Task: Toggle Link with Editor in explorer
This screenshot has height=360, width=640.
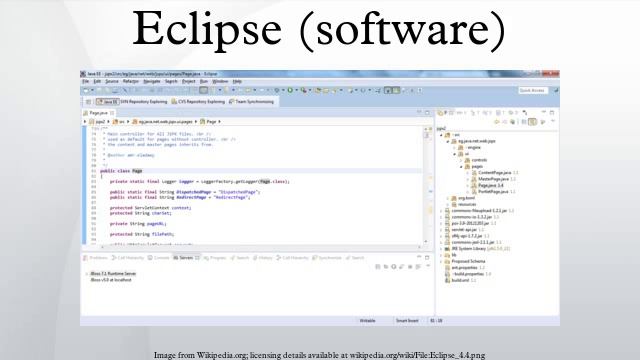Action: pyautogui.click(x=532, y=122)
